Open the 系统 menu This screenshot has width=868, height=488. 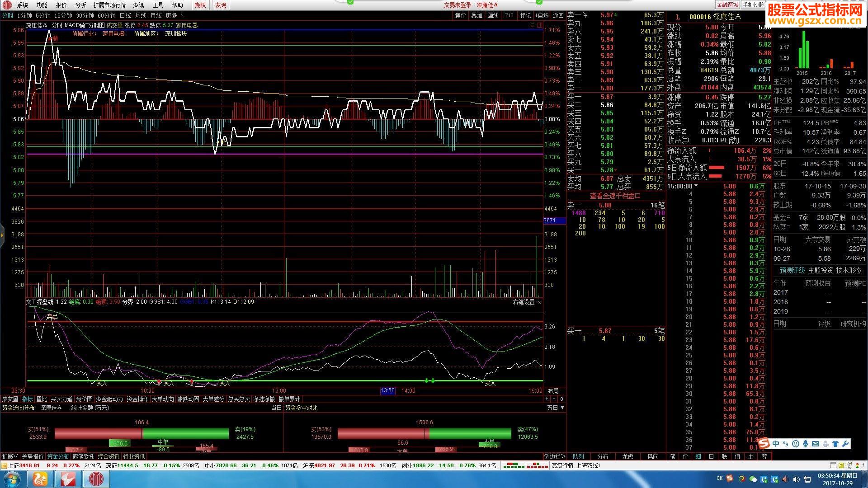click(x=23, y=5)
